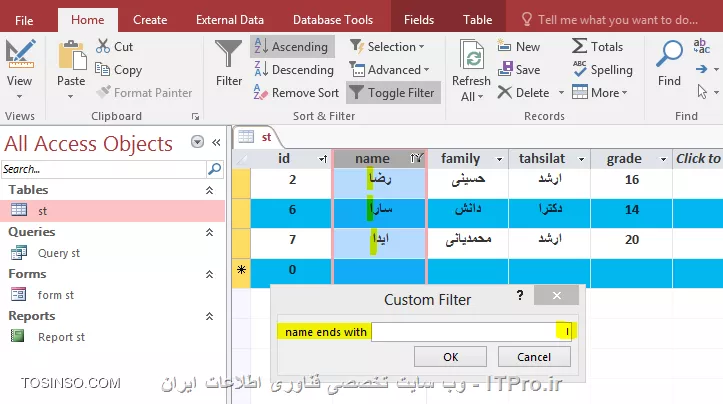The height and width of the screenshot is (404, 723).
Task: Cancel the Custom Filter dialog
Action: click(x=534, y=357)
